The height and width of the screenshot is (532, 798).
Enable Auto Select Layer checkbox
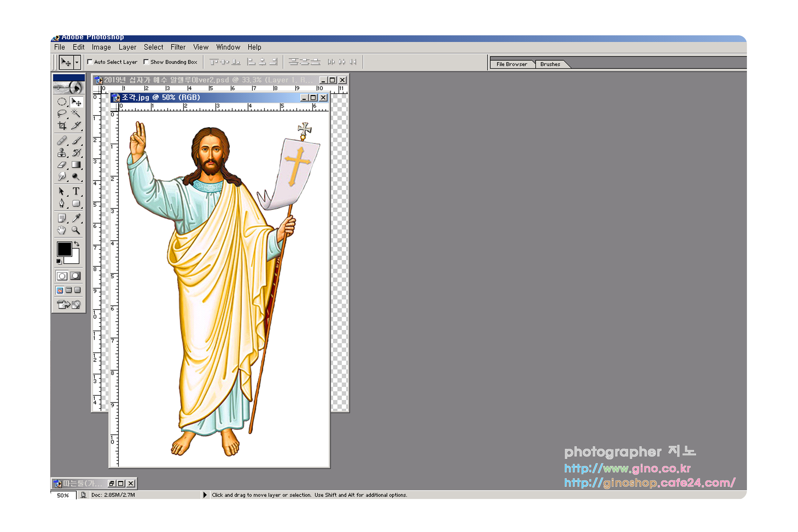90,62
